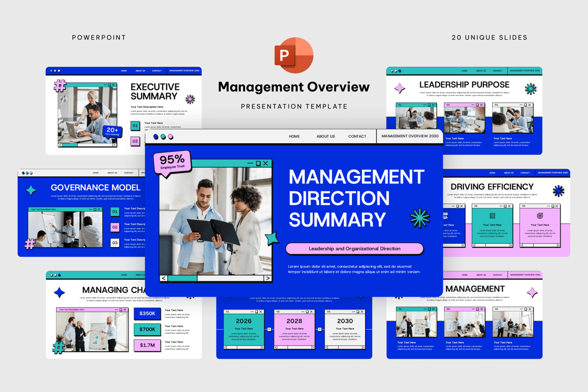Click the $700K button
The image size is (588, 392).
pyautogui.click(x=147, y=329)
